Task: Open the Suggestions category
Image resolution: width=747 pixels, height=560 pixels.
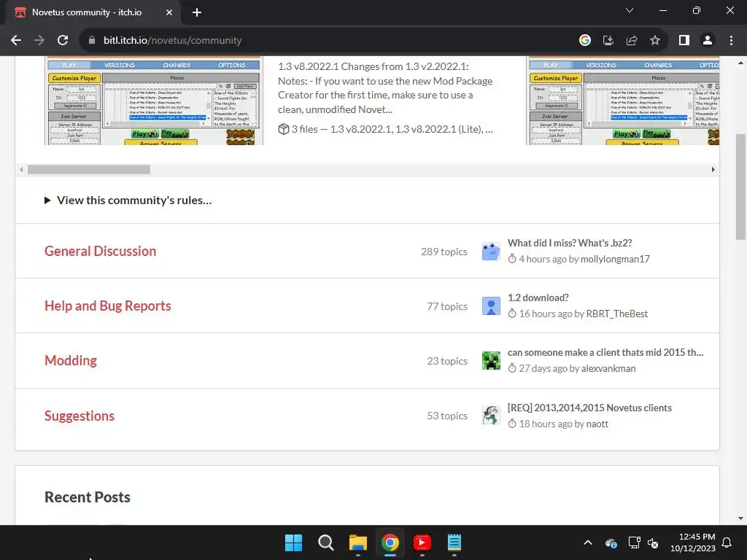Action: 79,416
